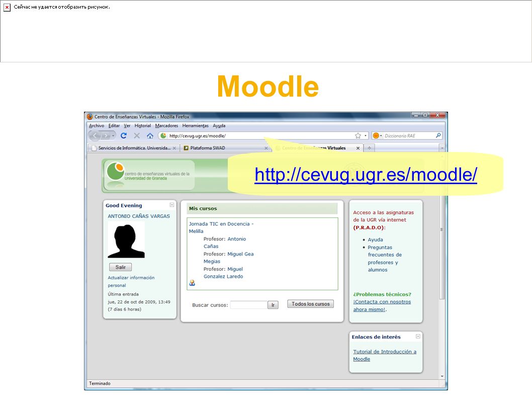Image resolution: width=532 pixels, height=399 pixels.
Task: Click the search magnifier icon
Action: click(438, 135)
